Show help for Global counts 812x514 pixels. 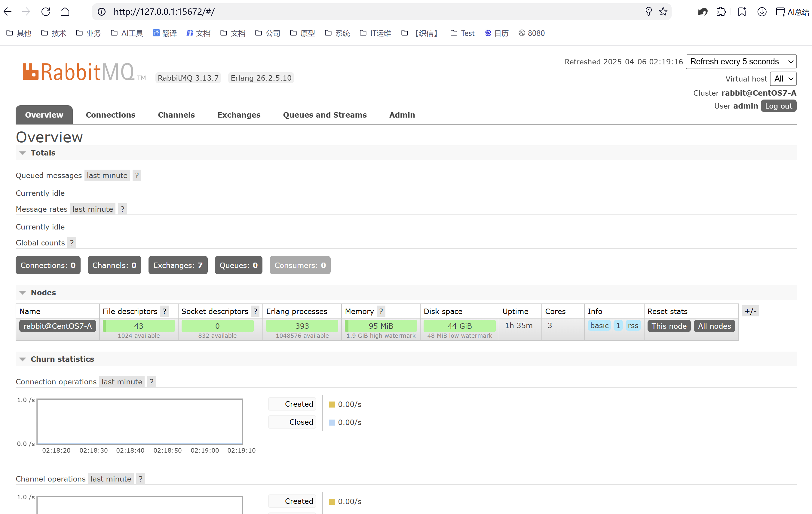[72, 243]
